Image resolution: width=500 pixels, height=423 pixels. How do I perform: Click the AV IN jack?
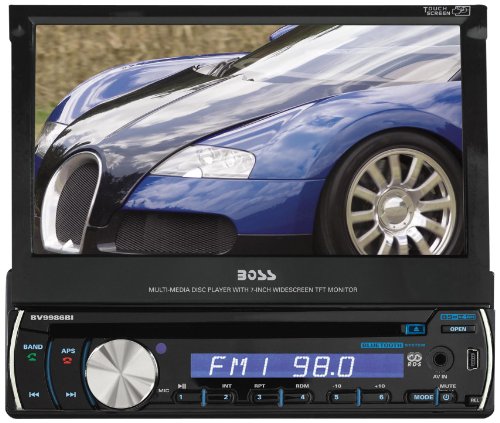[441, 359]
